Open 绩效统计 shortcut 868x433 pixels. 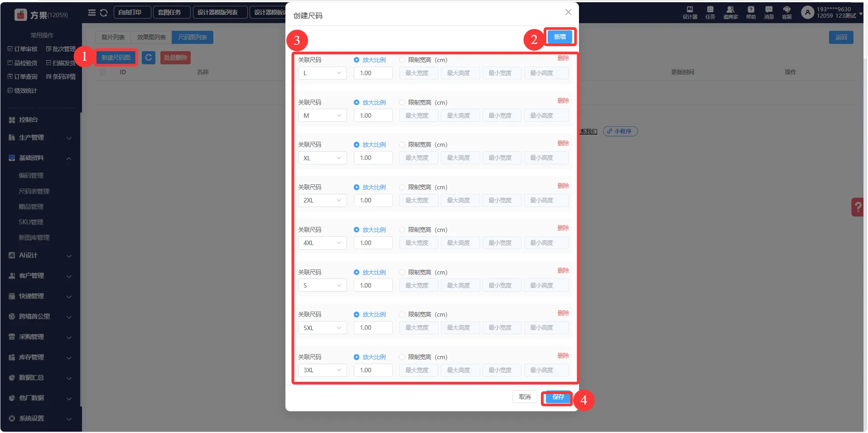[x=23, y=91]
